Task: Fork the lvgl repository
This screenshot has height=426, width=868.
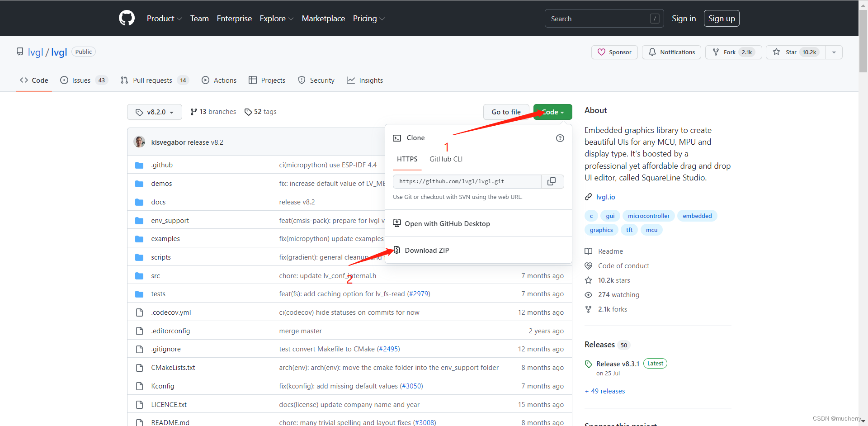Action: pyautogui.click(x=733, y=52)
